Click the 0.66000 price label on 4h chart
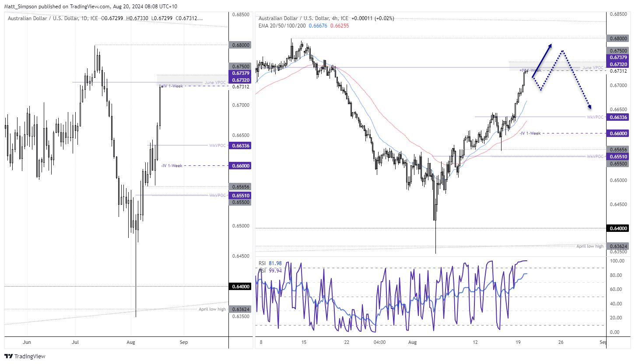Image resolution: width=635 pixels, height=364 pixels. point(618,133)
